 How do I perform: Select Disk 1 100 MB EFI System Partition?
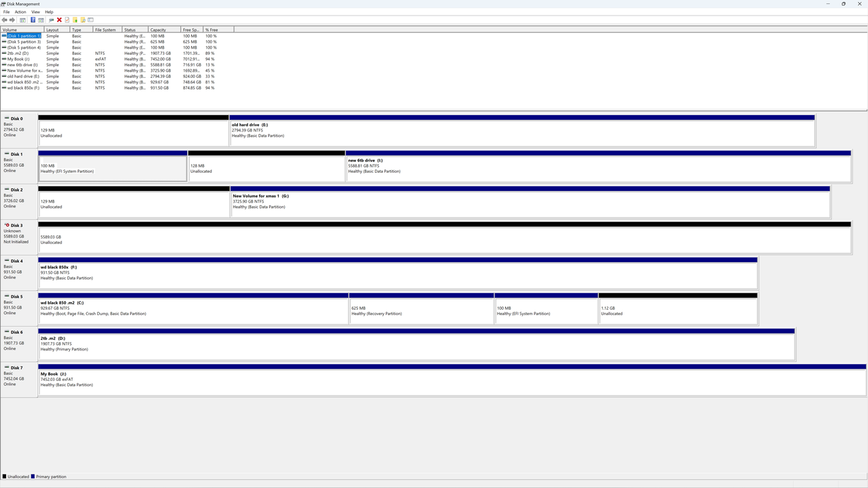[x=113, y=166]
